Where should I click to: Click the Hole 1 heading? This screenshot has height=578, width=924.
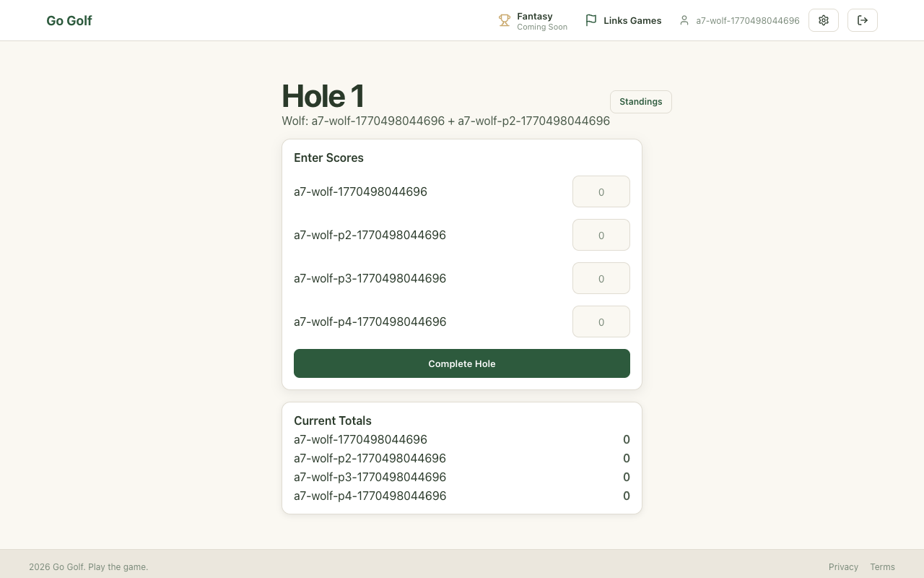(x=323, y=96)
